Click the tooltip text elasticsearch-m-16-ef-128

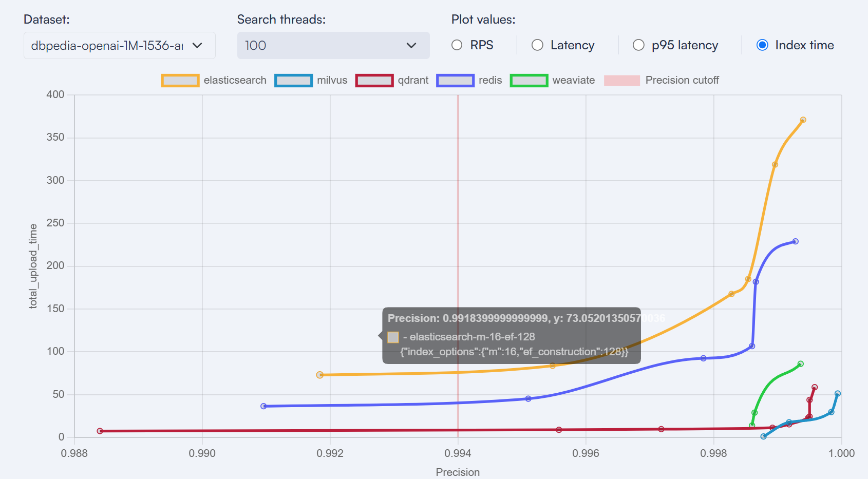[x=472, y=337]
